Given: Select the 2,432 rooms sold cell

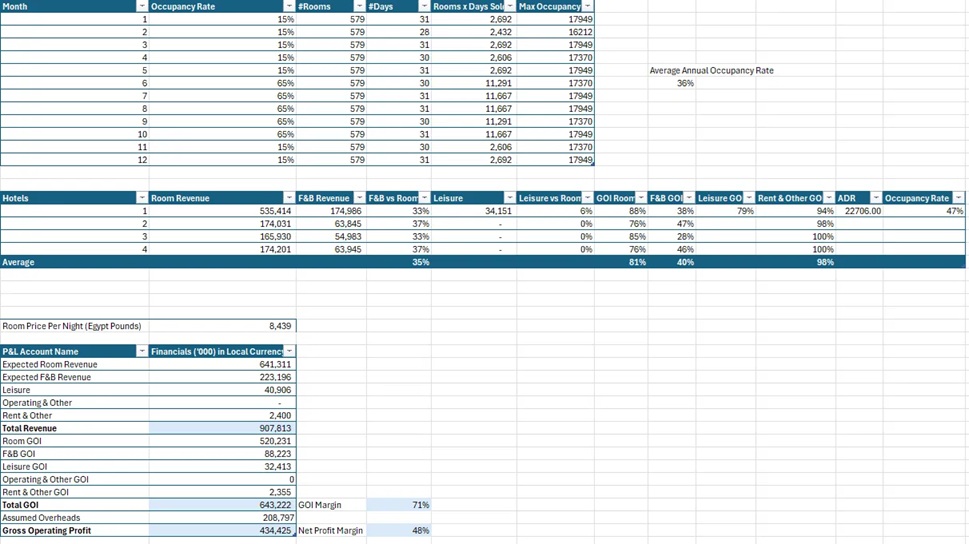Looking at the screenshot, I should (473, 32).
